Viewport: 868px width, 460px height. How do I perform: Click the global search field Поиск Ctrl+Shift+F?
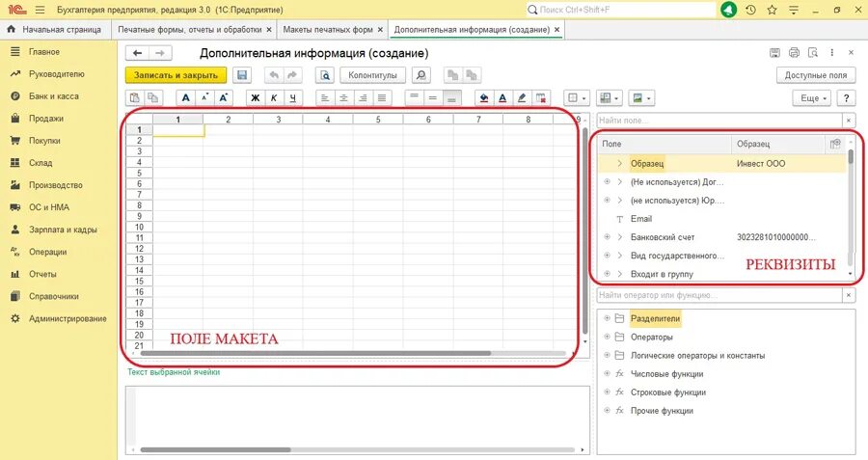tap(620, 10)
